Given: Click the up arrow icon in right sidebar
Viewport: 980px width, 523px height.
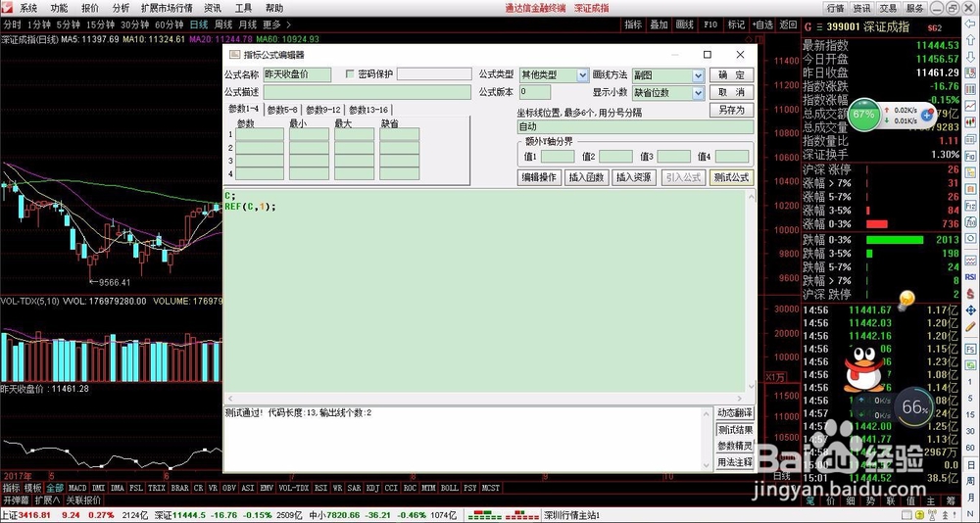Looking at the screenshot, I should pos(970,40).
